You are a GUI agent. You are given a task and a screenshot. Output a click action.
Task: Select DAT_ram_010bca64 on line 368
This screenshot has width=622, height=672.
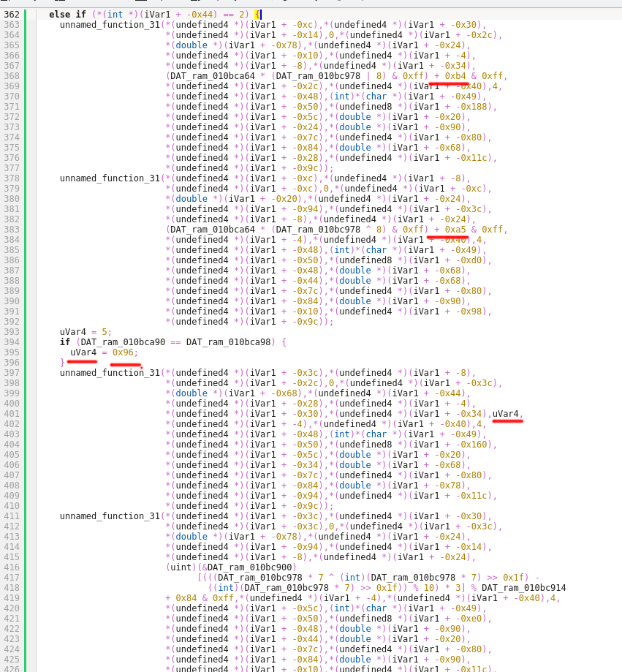(213, 76)
